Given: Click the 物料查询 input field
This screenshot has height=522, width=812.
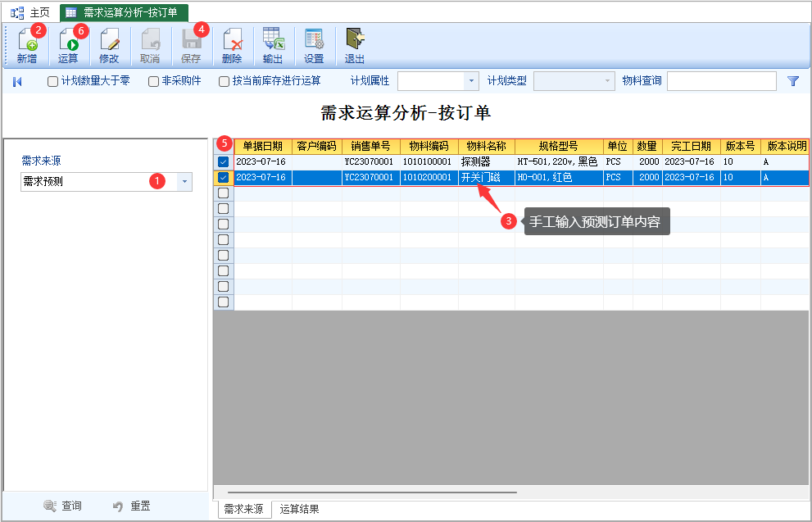Looking at the screenshot, I should pos(721,81).
